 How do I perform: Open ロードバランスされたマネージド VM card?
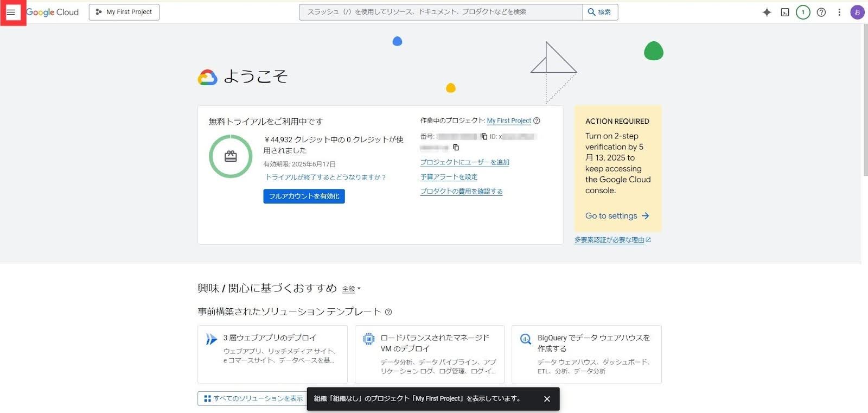coord(430,354)
